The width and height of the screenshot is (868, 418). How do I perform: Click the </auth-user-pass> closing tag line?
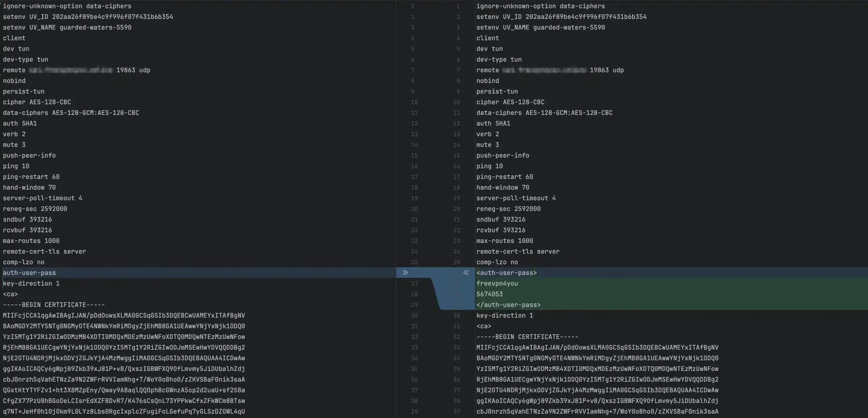(x=508, y=305)
